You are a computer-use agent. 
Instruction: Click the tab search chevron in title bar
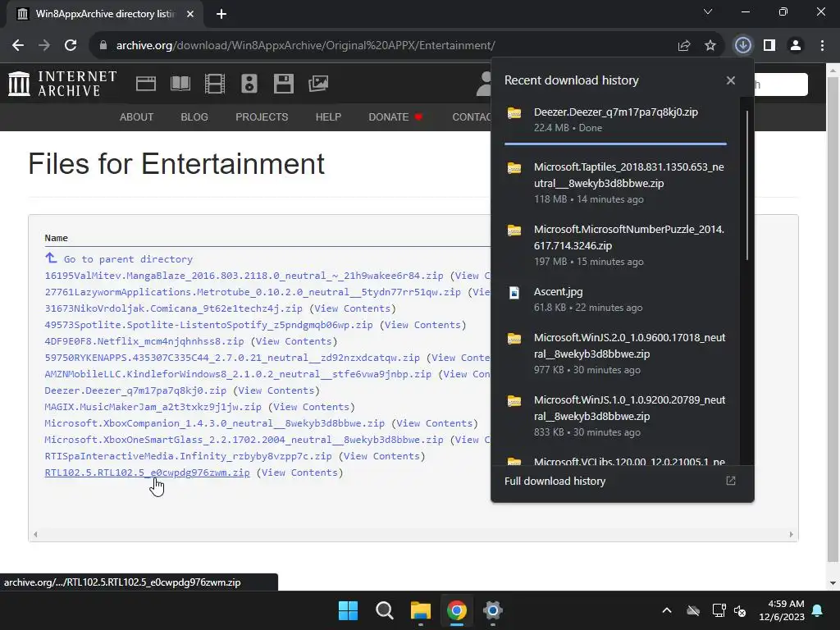point(708,11)
